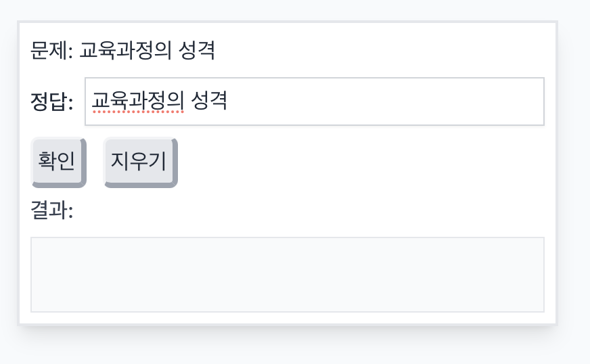Click 성격 in the question line
Viewport: 590px width, 364px height.
tap(197, 50)
